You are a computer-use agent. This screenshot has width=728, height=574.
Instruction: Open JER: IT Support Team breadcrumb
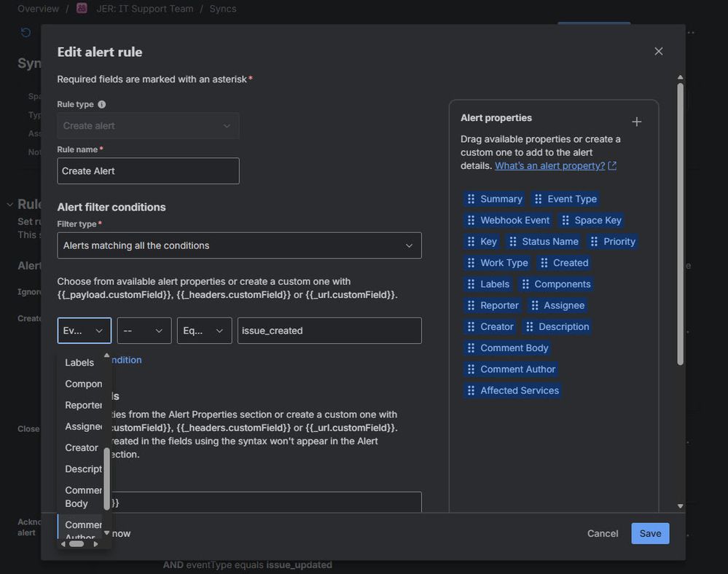click(145, 9)
